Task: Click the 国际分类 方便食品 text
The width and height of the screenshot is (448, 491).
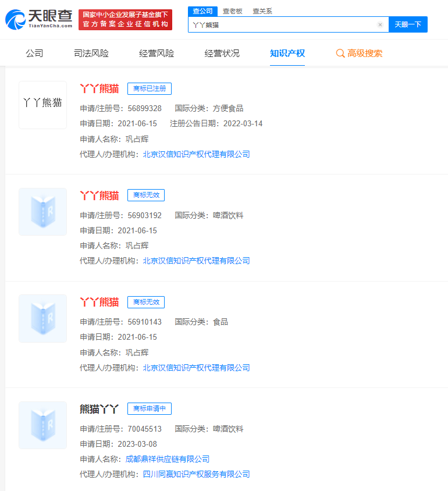Action: [x=209, y=108]
